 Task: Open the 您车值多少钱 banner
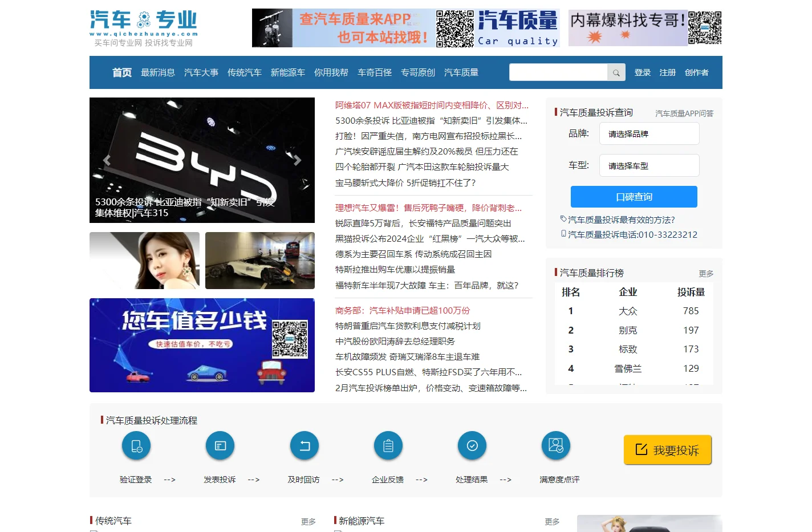pos(202,345)
